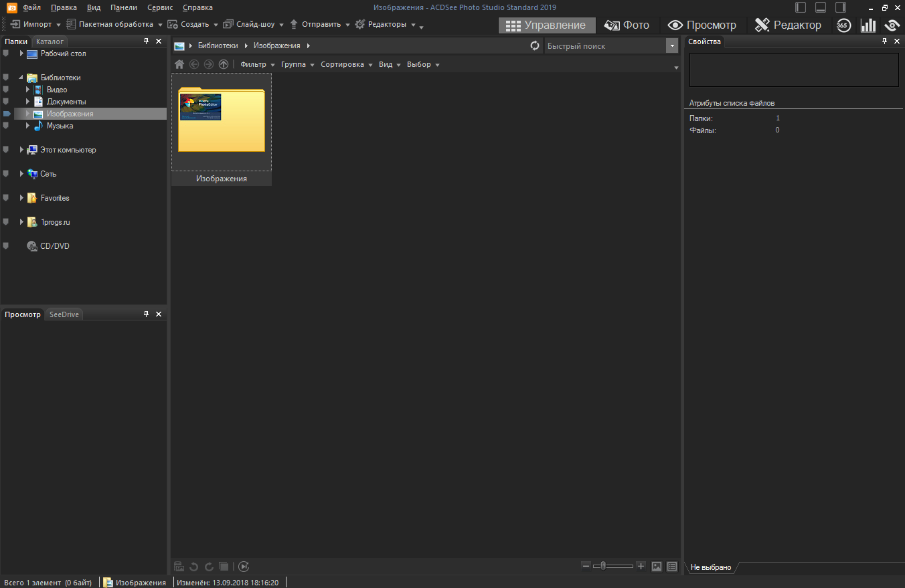
Task: Switch to Просмотр mode
Action: tap(702, 25)
